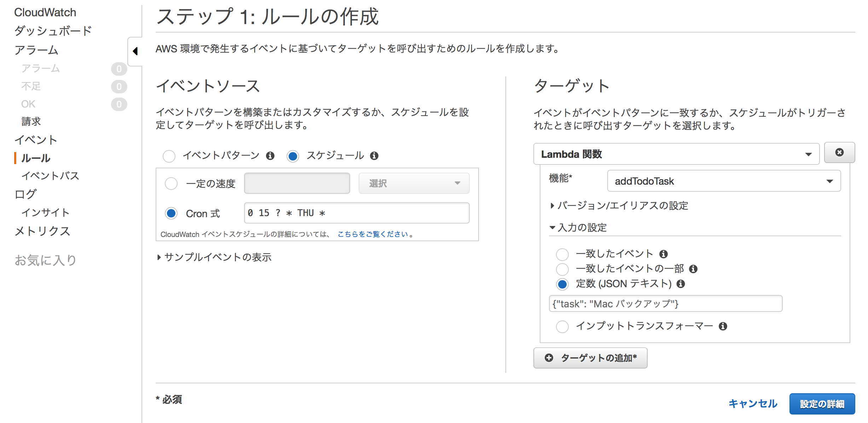Open イベント in the sidebar
Screen dimensions: 868x423
[x=36, y=140]
